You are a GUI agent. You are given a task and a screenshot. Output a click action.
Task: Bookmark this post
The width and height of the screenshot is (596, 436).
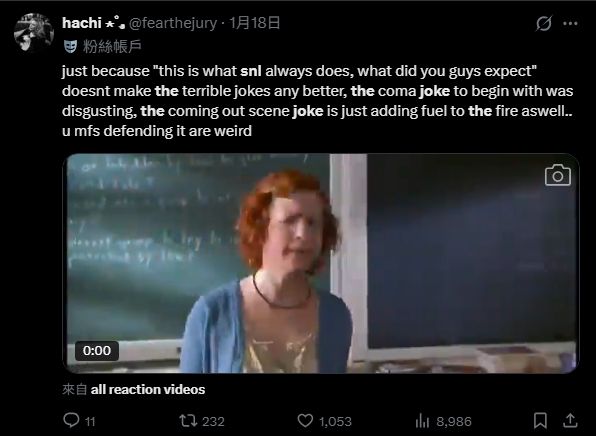coord(540,420)
